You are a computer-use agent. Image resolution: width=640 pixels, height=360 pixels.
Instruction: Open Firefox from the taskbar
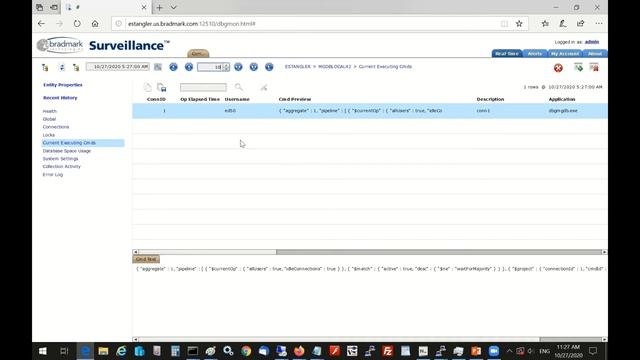pyautogui.click(x=299, y=351)
